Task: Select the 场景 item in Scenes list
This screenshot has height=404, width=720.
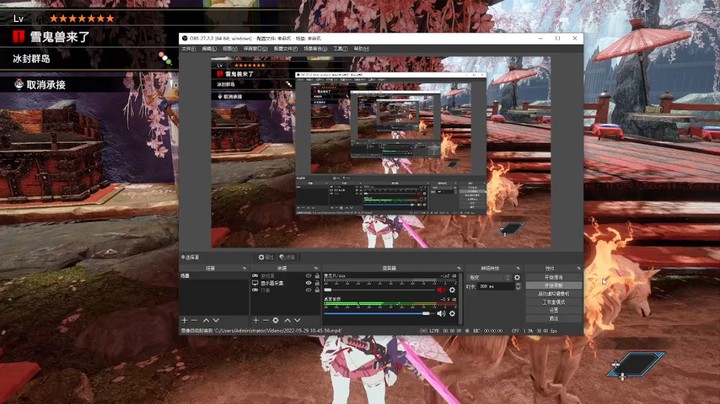Action: [x=214, y=276]
